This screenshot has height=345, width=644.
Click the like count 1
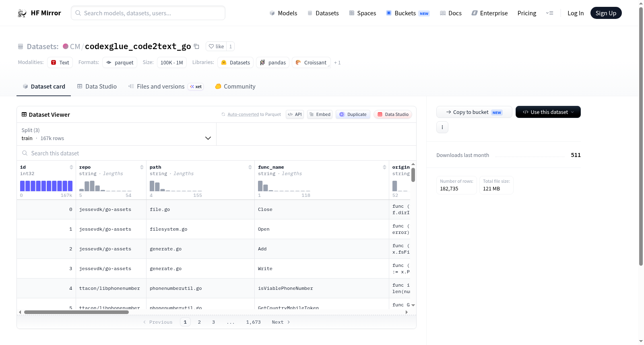231,46
